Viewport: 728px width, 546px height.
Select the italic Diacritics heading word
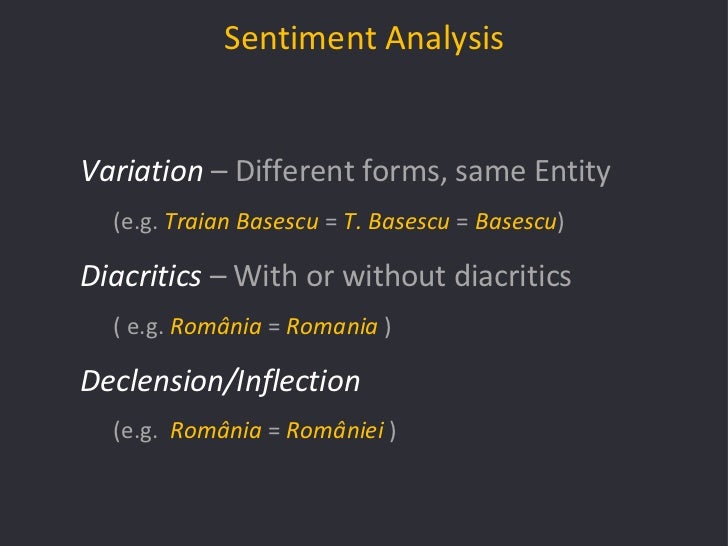[141, 276]
